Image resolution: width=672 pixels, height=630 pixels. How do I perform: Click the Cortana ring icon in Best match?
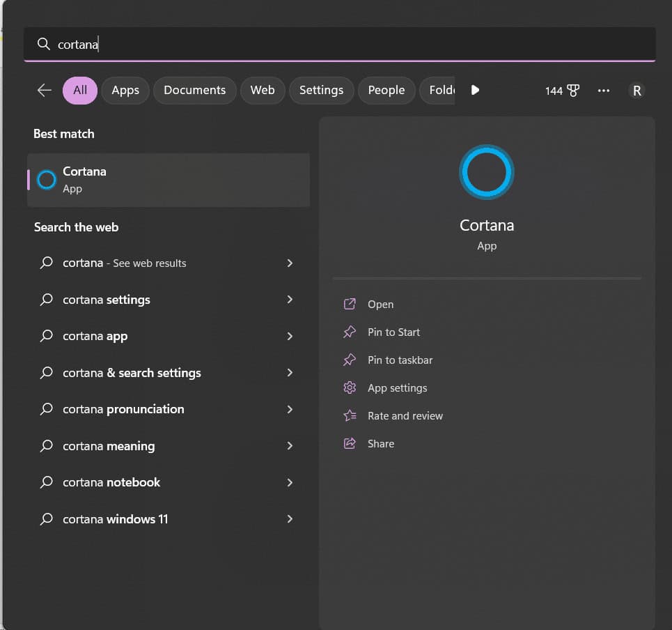pos(46,180)
